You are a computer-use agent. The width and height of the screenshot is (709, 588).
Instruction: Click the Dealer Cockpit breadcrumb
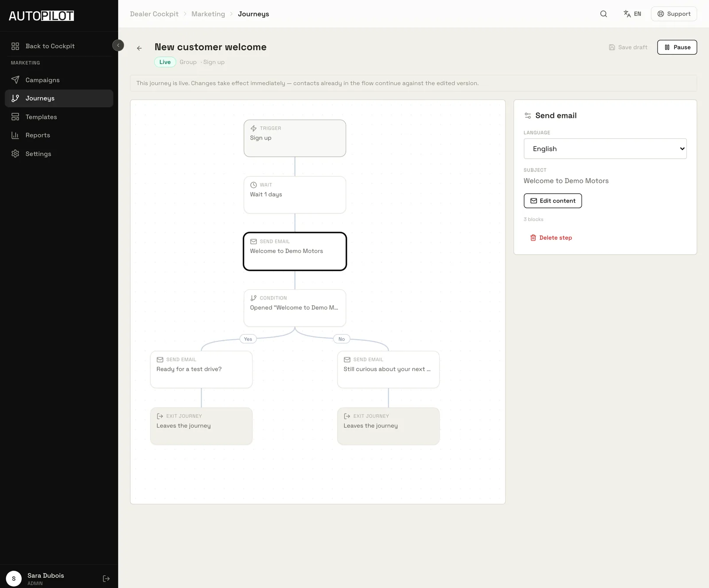point(154,14)
